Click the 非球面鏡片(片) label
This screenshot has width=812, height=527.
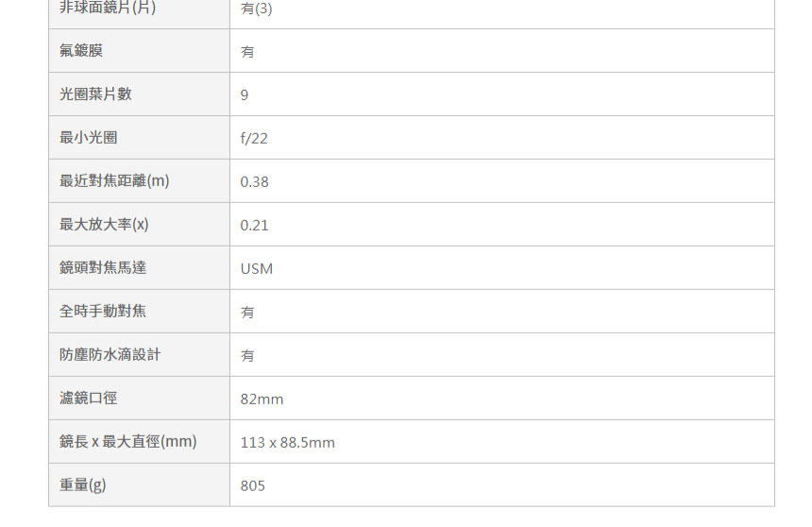tap(108, 8)
